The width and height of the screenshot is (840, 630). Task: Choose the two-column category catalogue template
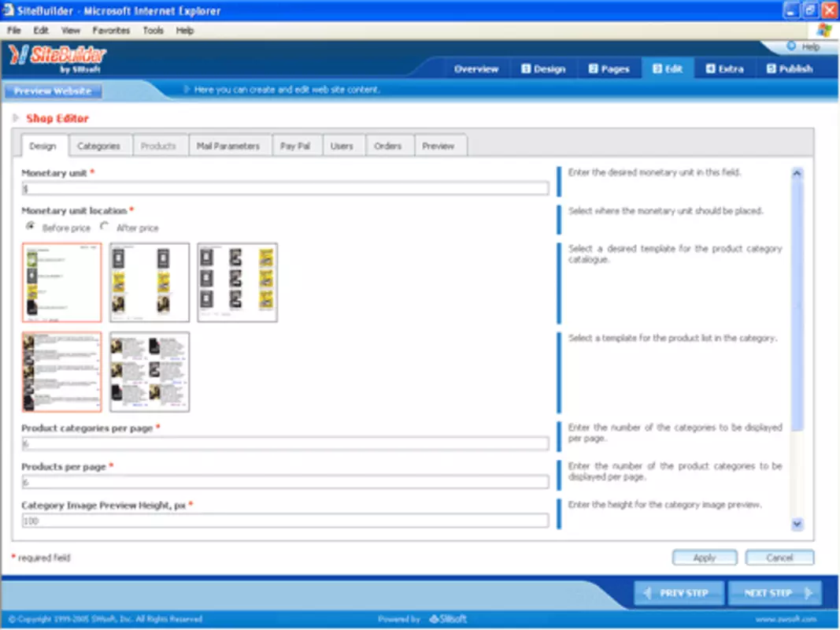150,283
